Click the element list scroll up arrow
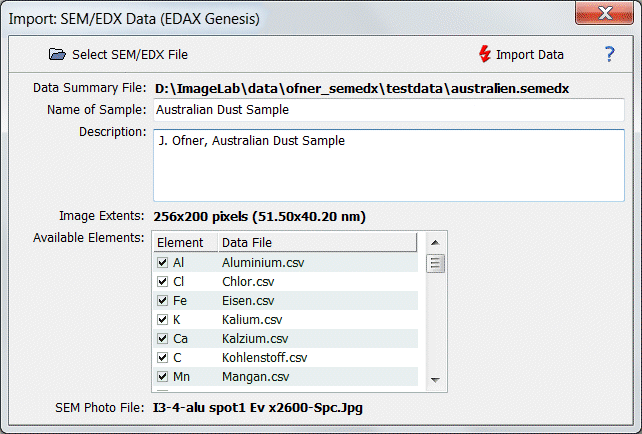This screenshot has width=642, height=434. pyautogui.click(x=435, y=243)
